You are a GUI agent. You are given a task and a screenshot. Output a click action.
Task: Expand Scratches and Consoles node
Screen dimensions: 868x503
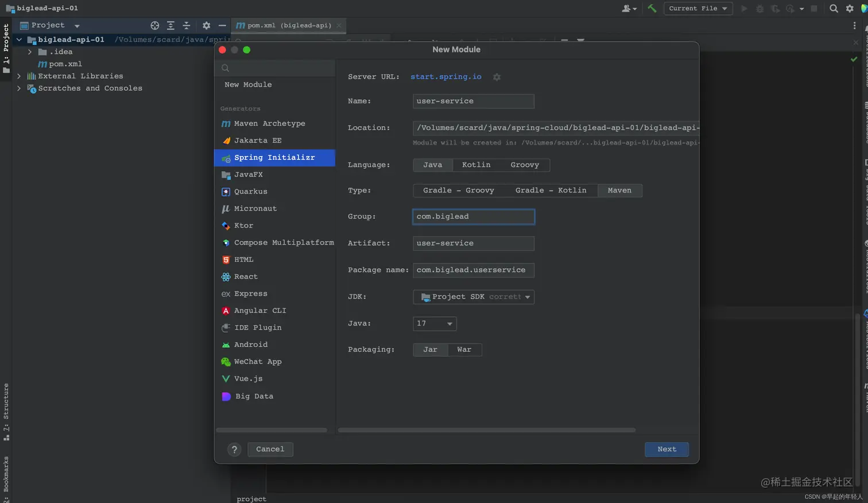click(x=19, y=88)
